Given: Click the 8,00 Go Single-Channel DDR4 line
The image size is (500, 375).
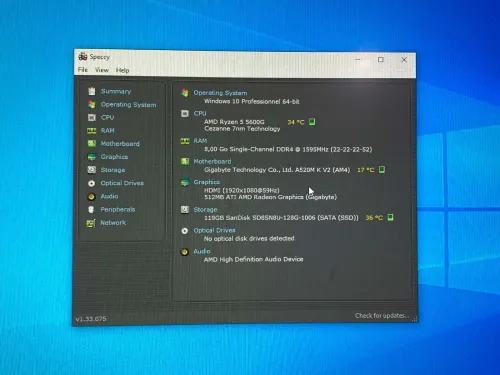Looking at the screenshot, I should click(288, 149).
